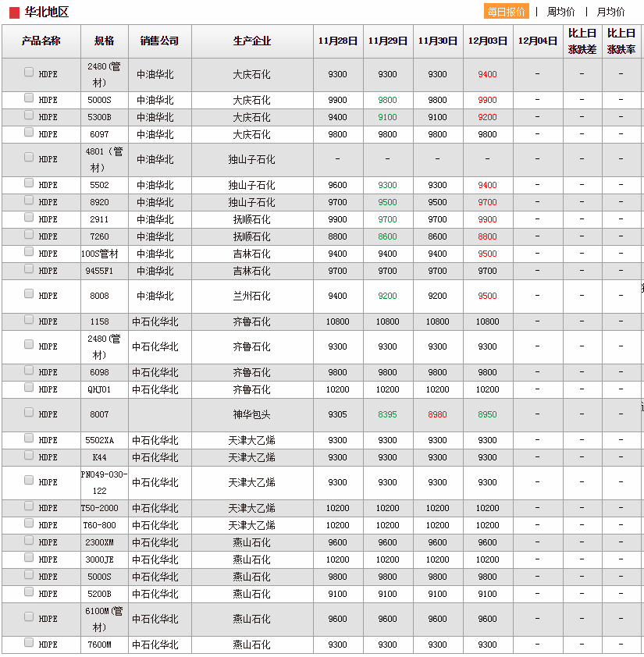Switch to the 每日报价 tab
Screen dimensions: 644x657
(x=506, y=12)
